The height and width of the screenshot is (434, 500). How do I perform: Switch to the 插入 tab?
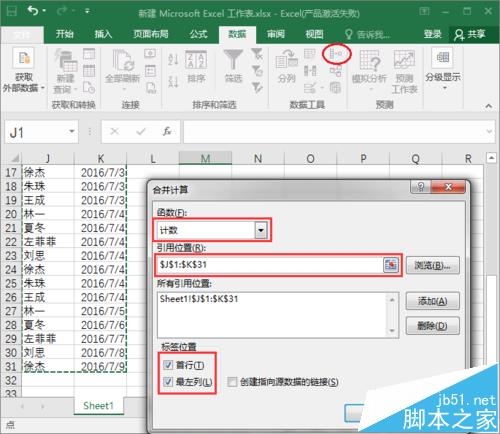click(x=103, y=34)
